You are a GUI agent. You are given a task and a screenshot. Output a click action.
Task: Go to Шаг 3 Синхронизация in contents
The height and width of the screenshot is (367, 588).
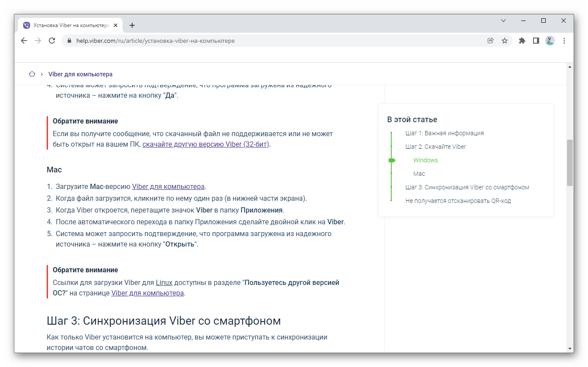pyautogui.click(x=467, y=187)
